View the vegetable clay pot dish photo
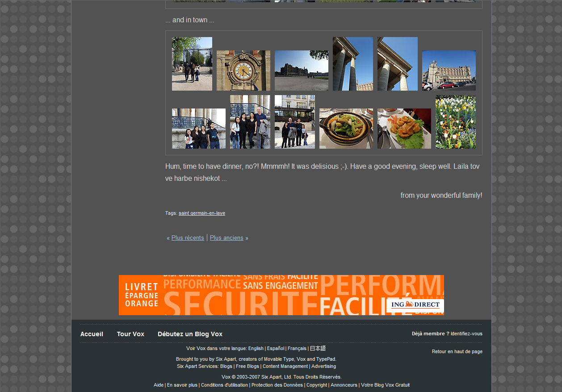The height and width of the screenshot is (392, 562). pyautogui.click(x=346, y=129)
